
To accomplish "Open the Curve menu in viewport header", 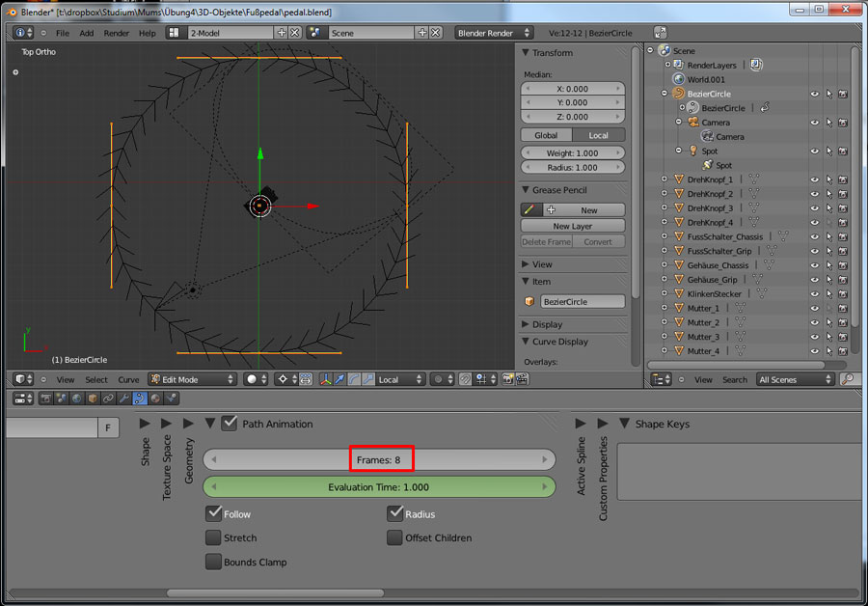I will click(x=128, y=379).
